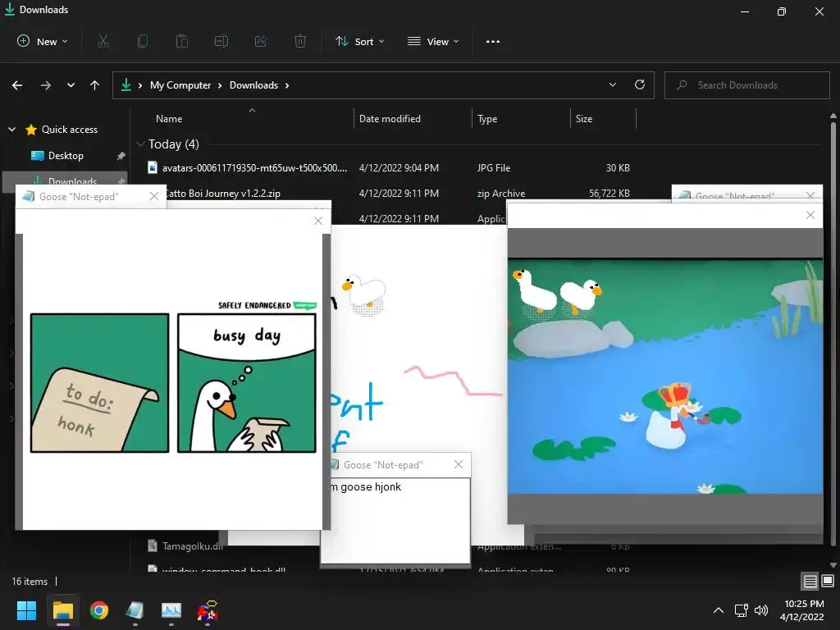
Task: Open the New item dropdown
Action: (43, 41)
